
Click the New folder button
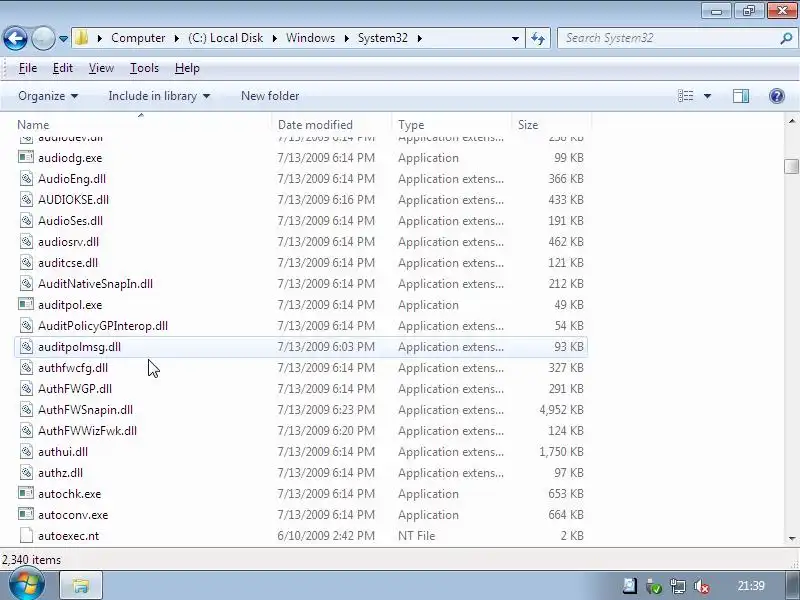click(270, 96)
